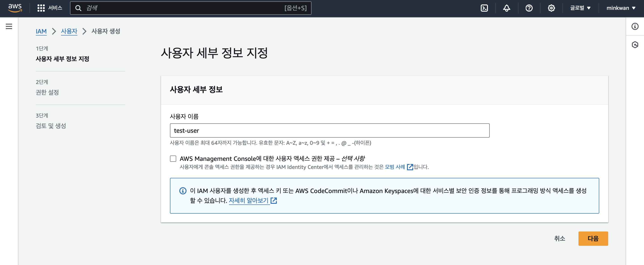
Task: Click the orange 다음 button
Action: point(593,238)
